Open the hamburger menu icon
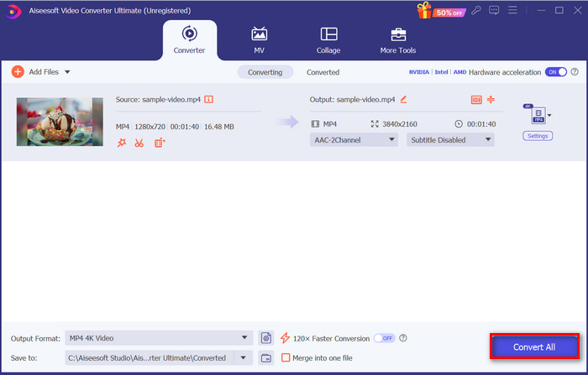The height and width of the screenshot is (375, 588). [512, 10]
